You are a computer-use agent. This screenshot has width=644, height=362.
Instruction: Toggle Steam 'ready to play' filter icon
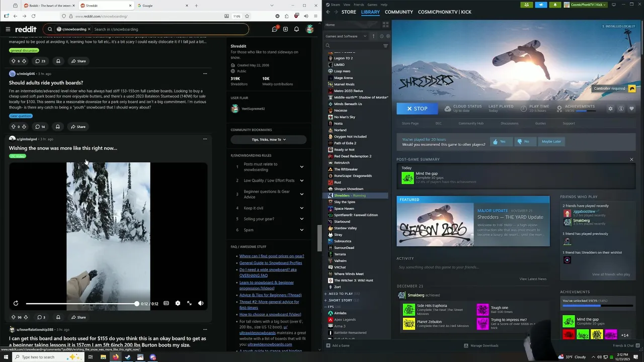tap(387, 36)
